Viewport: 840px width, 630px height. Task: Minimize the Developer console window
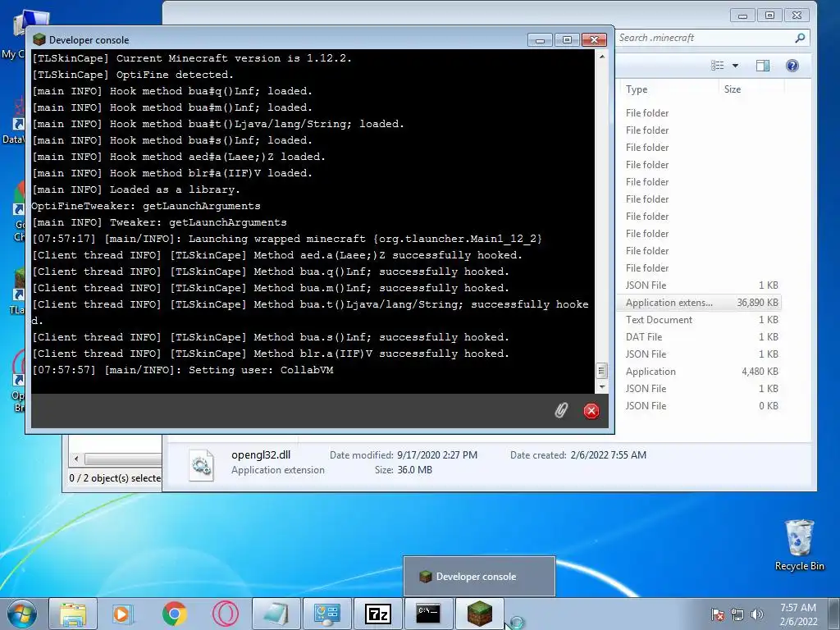540,40
